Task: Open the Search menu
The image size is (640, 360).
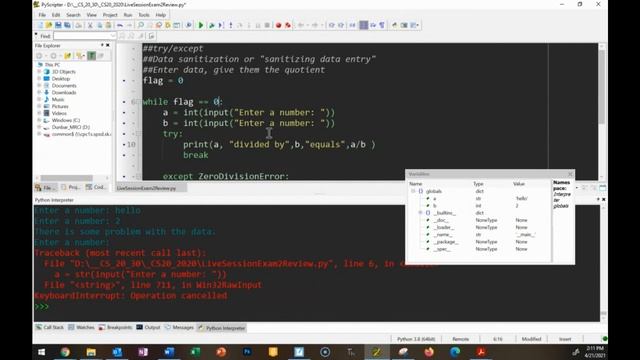Action: click(x=73, y=15)
